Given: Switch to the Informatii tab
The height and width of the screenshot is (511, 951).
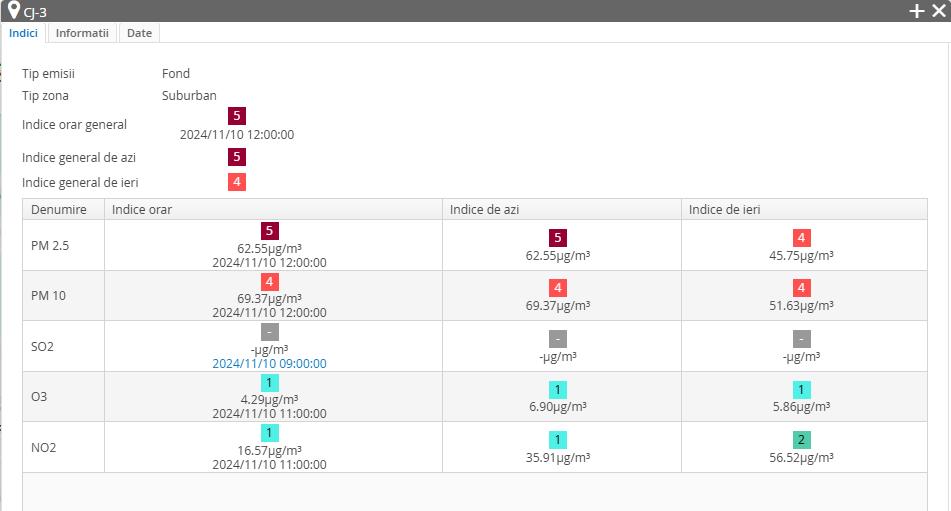Looking at the screenshot, I should pyautogui.click(x=82, y=33).
